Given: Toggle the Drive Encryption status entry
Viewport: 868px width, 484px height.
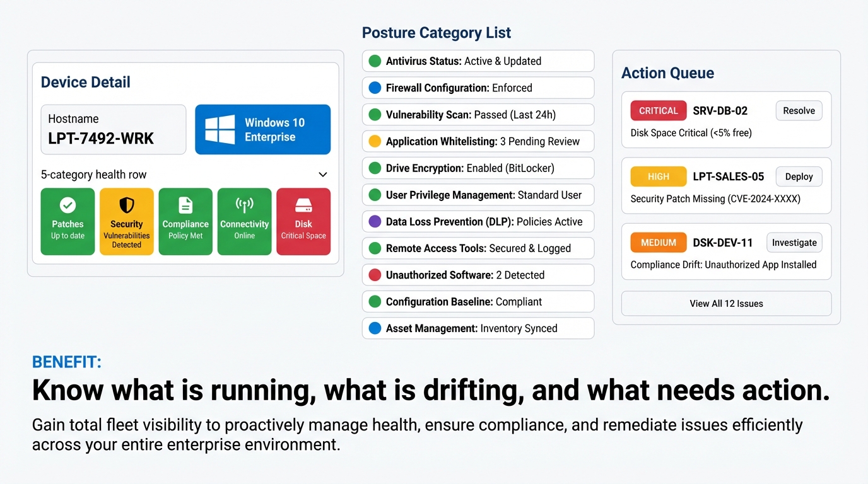Looking at the screenshot, I should point(478,168).
